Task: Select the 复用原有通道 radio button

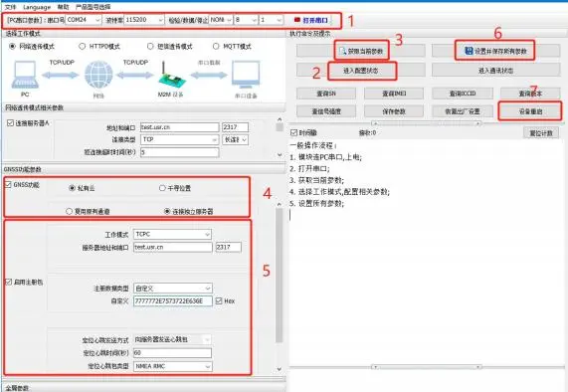Action: (69, 211)
